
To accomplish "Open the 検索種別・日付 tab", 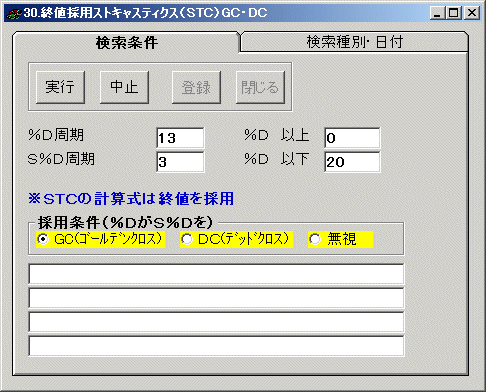I will pos(354,42).
